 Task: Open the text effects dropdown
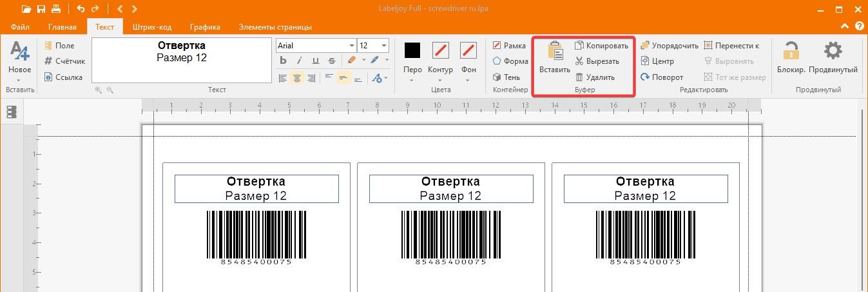(x=380, y=78)
